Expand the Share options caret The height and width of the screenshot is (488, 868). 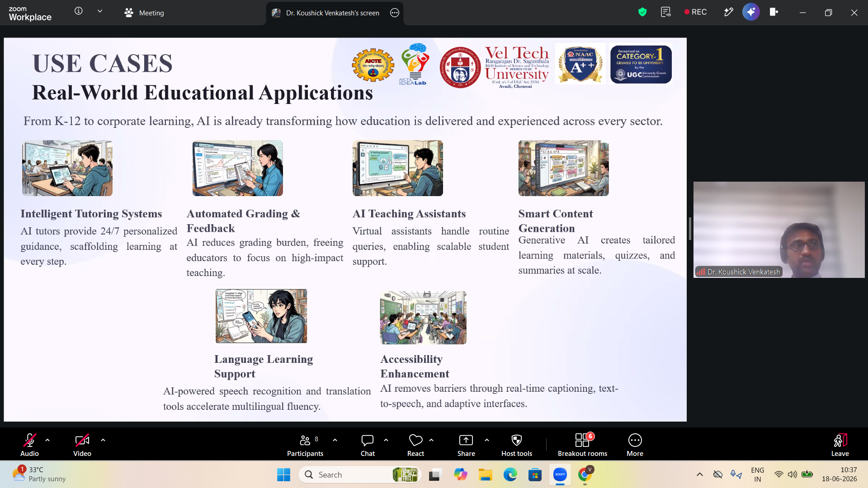487,440
